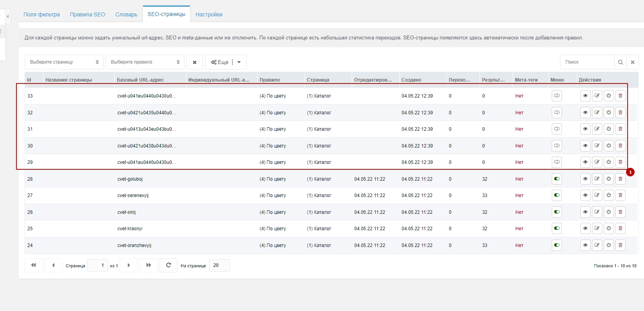Enable the menu toggle for row 29
The image size is (644, 311).
556,162
